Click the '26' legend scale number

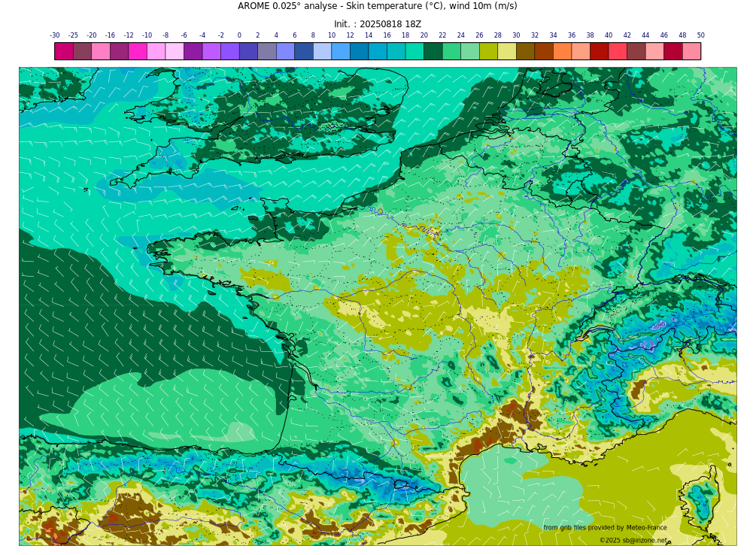pyautogui.click(x=479, y=35)
